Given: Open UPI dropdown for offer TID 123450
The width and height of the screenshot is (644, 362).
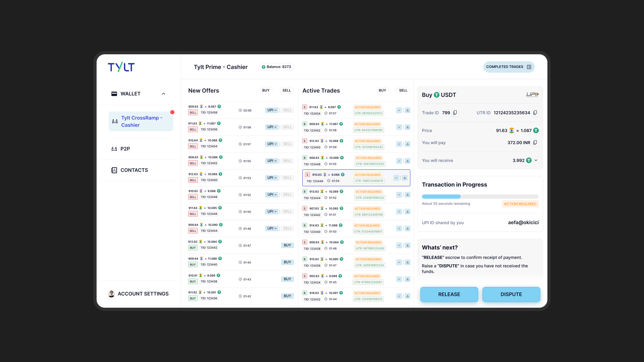Looking at the screenshot, I should [x=272, y=178].
